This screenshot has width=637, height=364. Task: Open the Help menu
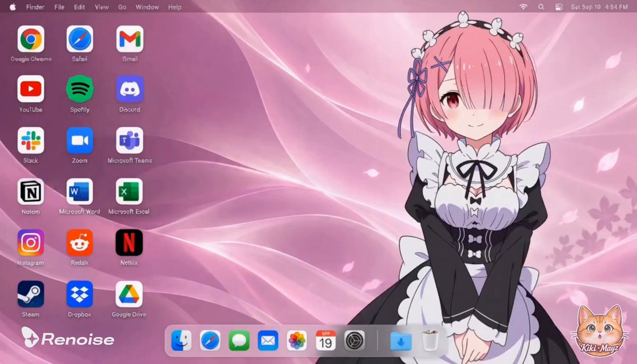point(175,7)
